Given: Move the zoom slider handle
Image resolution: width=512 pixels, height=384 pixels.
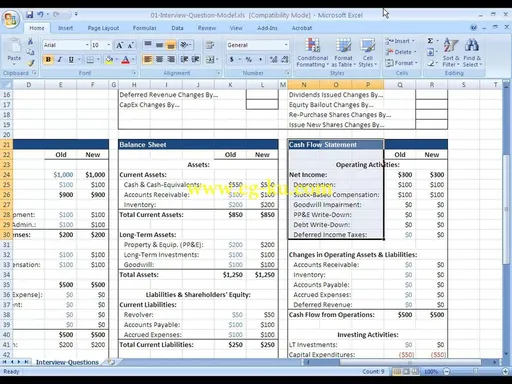Looking at the screenshot, I should point(476,371).
